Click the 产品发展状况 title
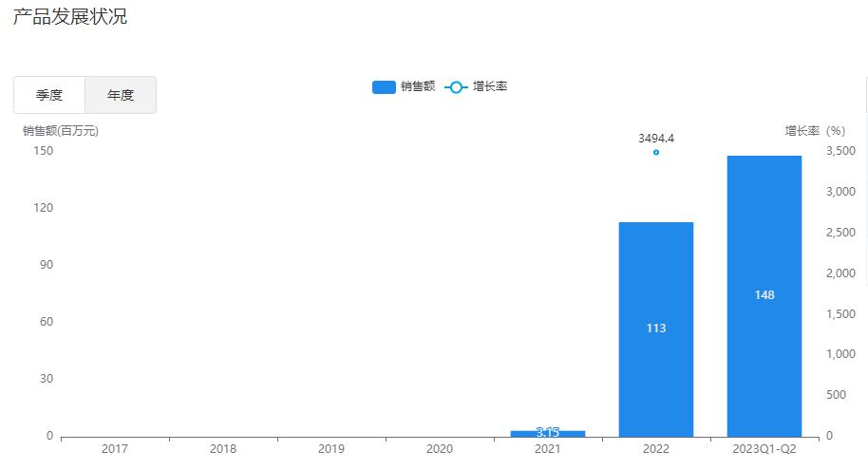Viewport: 868px width, 470px height. click(x=69, y=16)
